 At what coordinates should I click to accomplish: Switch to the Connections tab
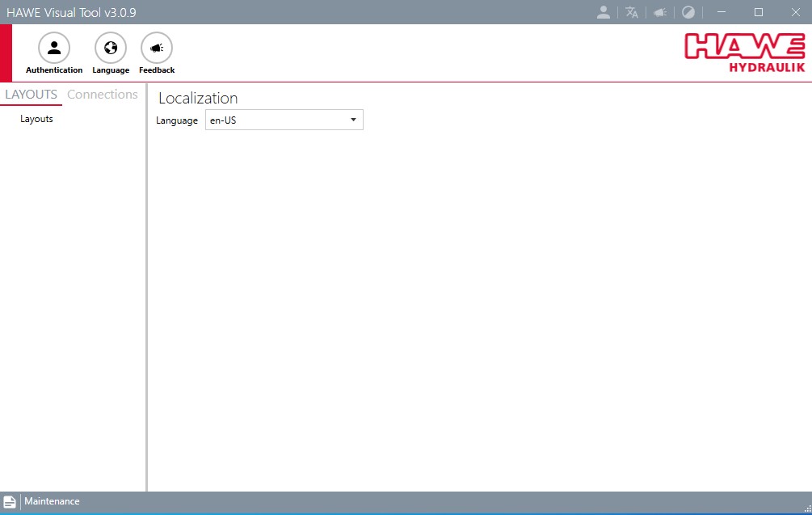pyautogui.click(x=103, y=95)
